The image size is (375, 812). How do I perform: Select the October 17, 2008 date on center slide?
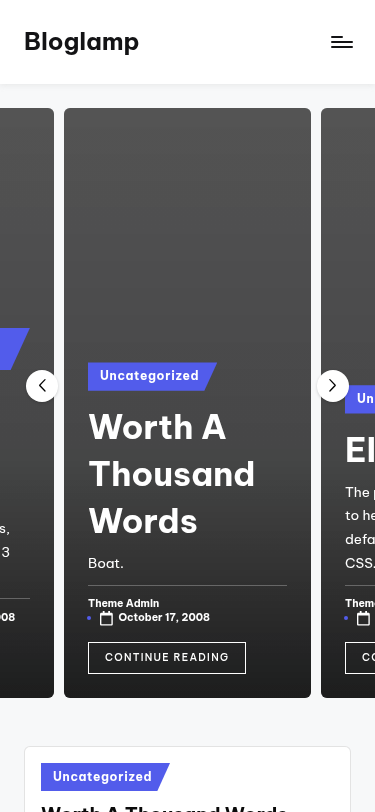[x=164, y=617]
